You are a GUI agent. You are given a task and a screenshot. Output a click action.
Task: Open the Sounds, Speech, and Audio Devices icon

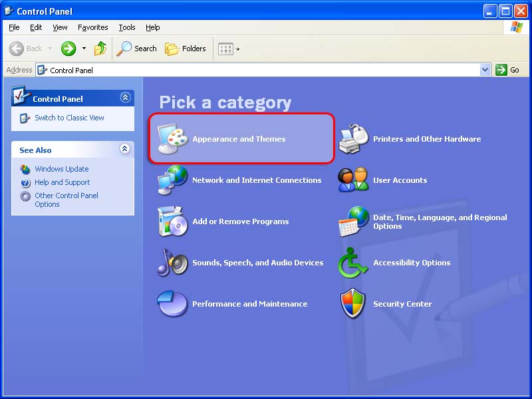[172, 263]
